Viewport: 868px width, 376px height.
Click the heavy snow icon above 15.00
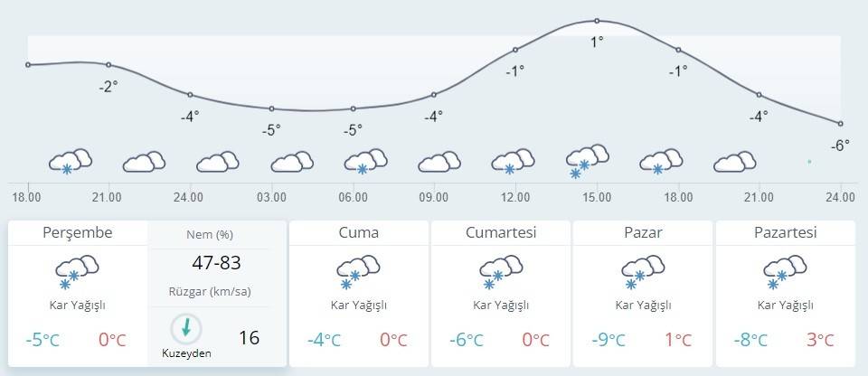pyautogui.click(x=586, y=160)
